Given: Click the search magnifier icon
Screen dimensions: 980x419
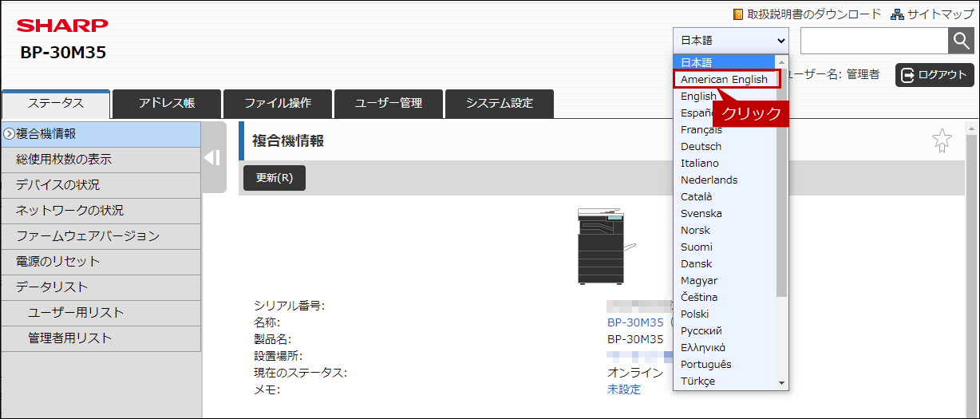Looking at the screenshot, I should [960, 41].
